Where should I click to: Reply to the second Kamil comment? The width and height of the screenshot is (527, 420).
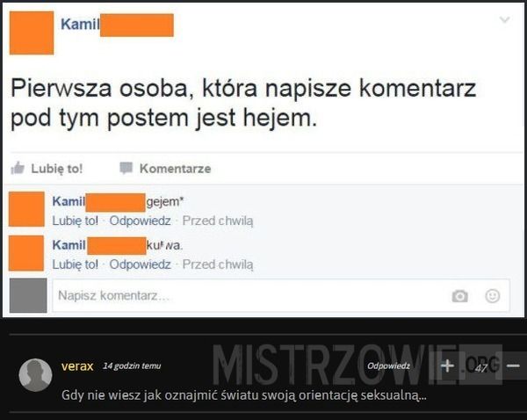coord(140,264)
